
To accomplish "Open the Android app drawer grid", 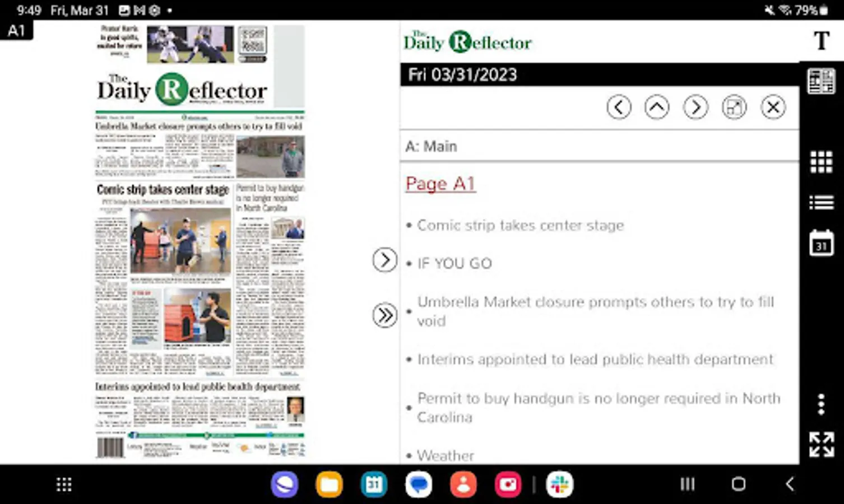I will pos(64,484).
